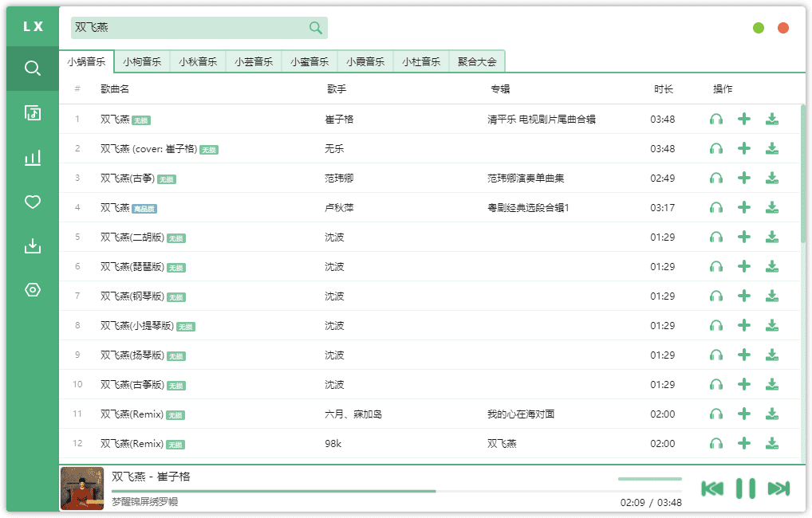Open the charts/ranking section
812x518 pixels.
coord(32,157)
